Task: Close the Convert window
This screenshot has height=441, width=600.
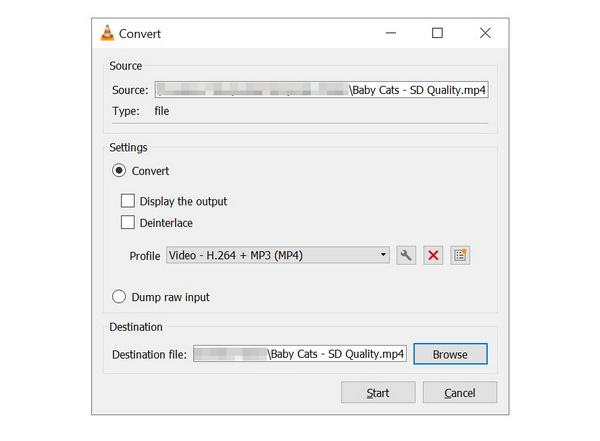Action: [485, 33]
